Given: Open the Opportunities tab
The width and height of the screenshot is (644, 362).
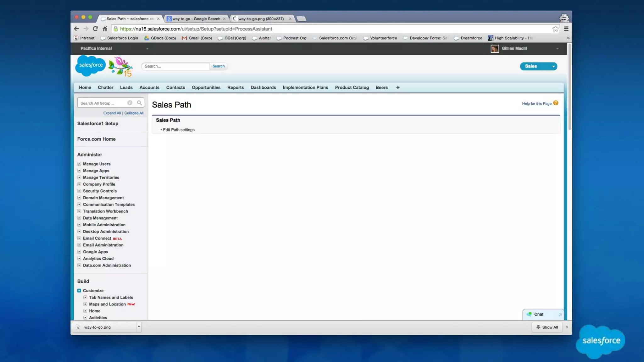Looking at the screenshot, I should (x=206, y=87).
